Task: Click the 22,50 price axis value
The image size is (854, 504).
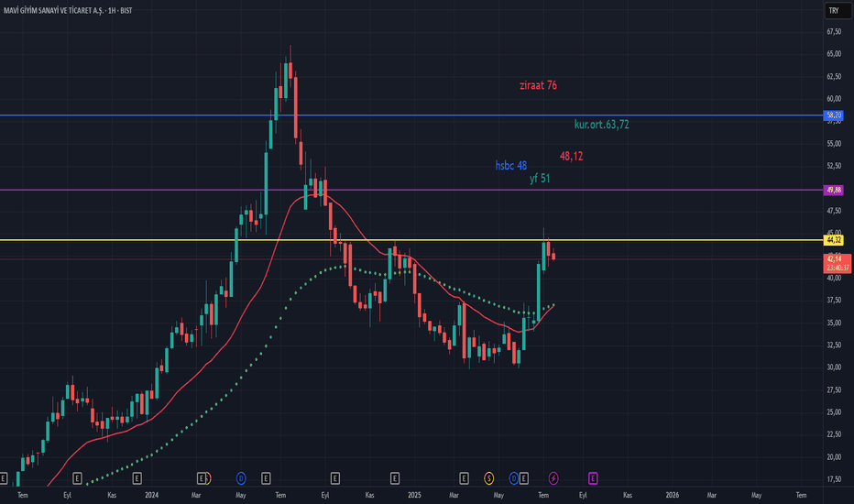Action: pos(834,434)
